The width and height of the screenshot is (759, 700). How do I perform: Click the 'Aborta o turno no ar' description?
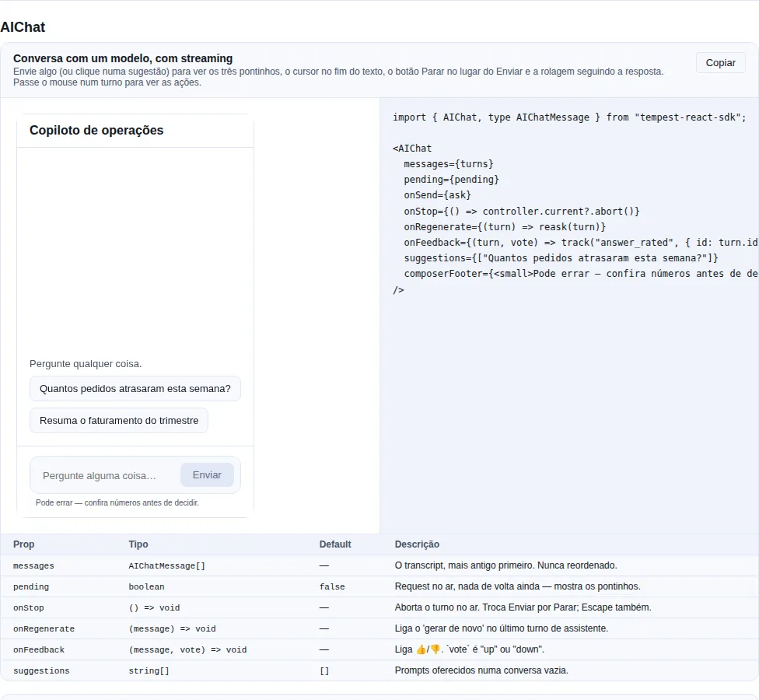point(523,607)
